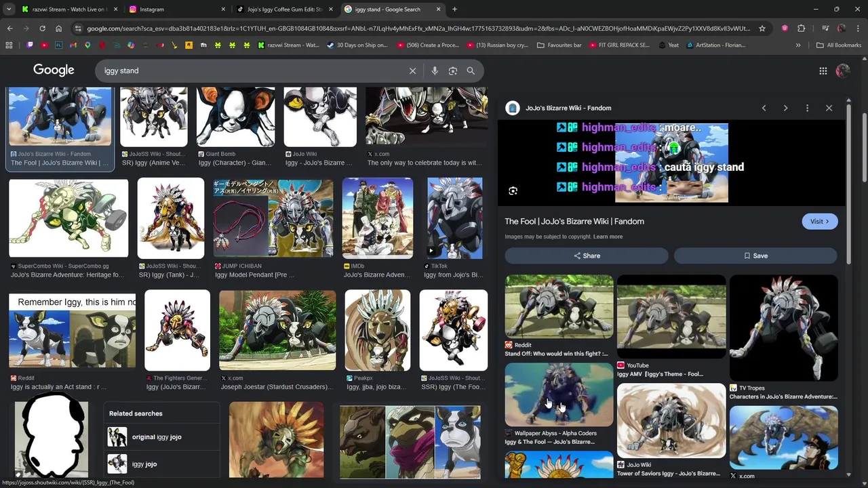Open the Twitch bookmark icon
This screenshot has height=488, width=868.
click(30, 45)
